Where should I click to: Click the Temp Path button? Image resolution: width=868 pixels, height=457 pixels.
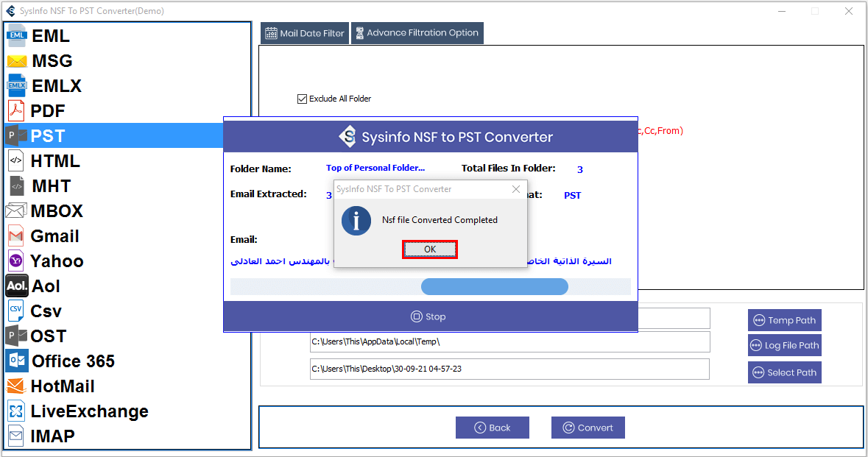(x=784, y=320)
